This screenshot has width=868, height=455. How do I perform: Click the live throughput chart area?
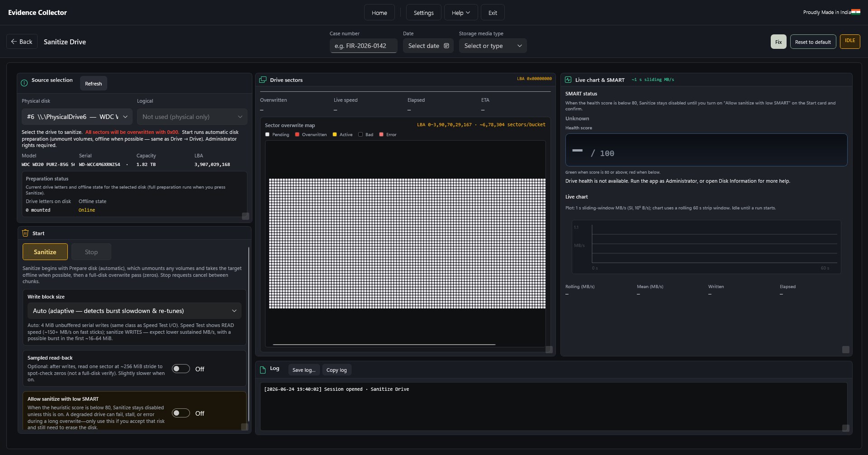706,247
